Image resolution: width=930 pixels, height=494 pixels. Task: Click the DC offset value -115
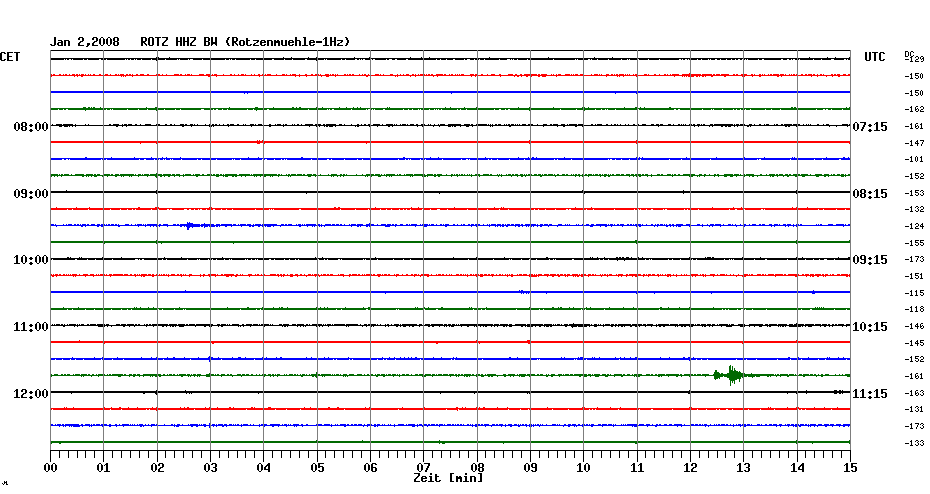(915, 293)
